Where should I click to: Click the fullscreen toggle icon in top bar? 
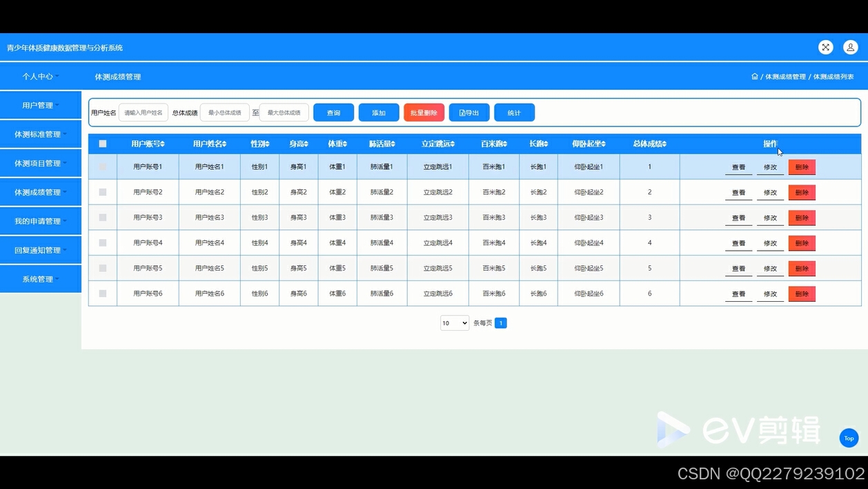click(x=825, y=47)
